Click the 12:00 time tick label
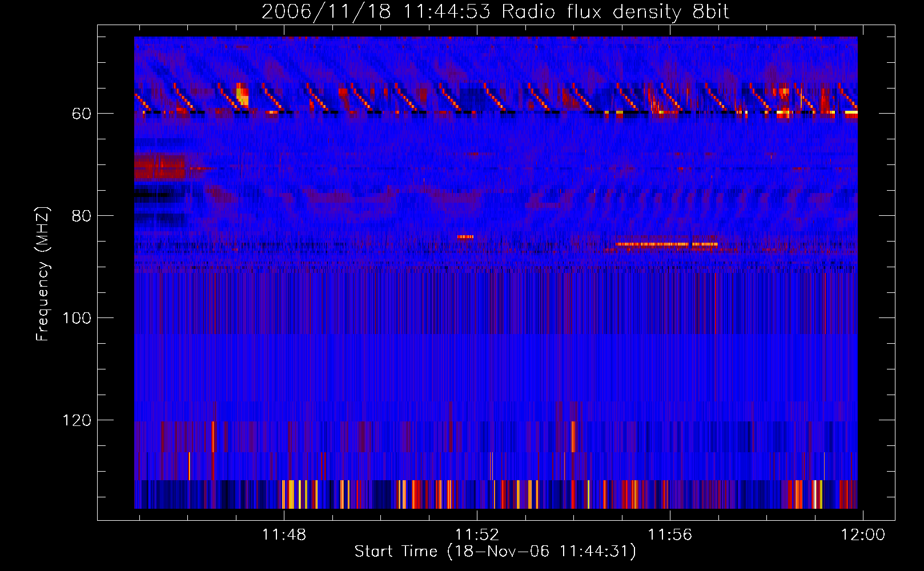 click(862, 534)
